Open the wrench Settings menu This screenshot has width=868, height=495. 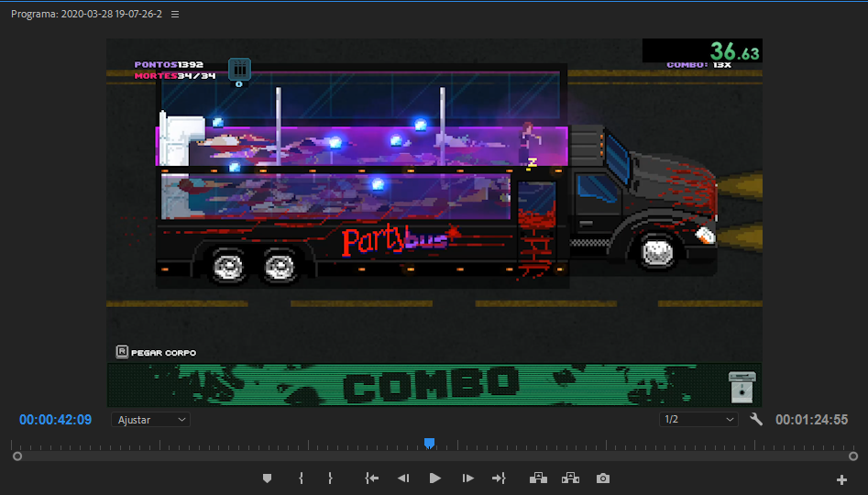[x=756, y=419]
